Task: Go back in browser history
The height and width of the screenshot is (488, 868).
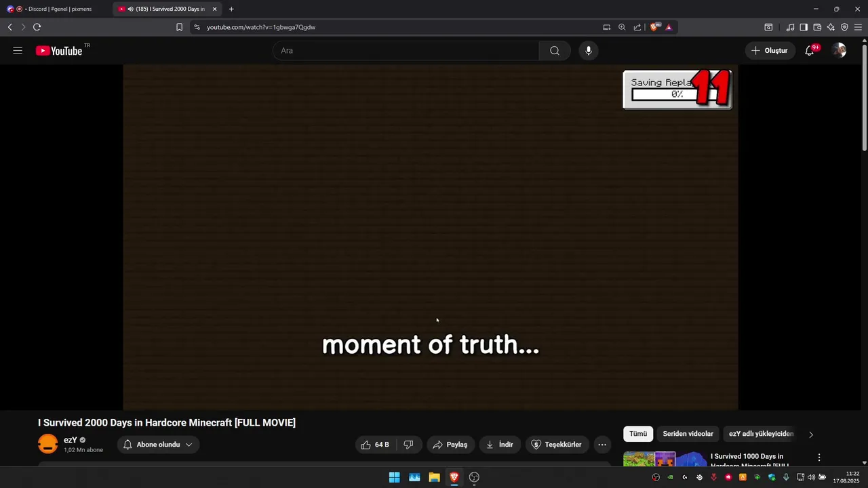Action: [10, 27]
